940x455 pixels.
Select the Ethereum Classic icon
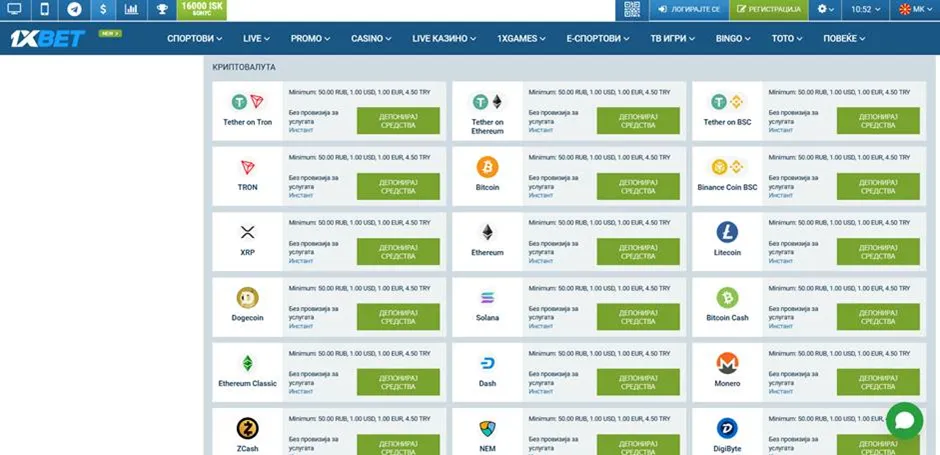coord(248,363)
